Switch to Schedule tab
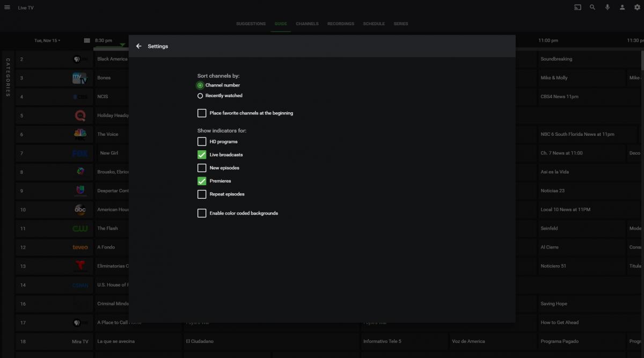 [x=374, y=24]
